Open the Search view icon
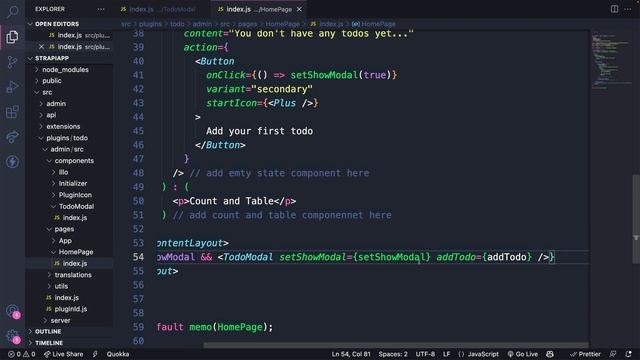The width and height of the screenshot is (640, 360). pos(12,11)
